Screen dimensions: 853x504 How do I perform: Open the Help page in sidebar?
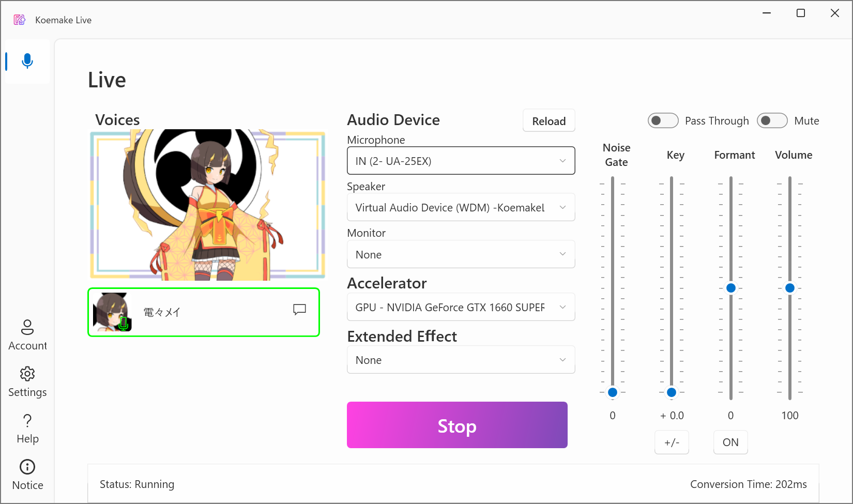click(x=27, y=429)
